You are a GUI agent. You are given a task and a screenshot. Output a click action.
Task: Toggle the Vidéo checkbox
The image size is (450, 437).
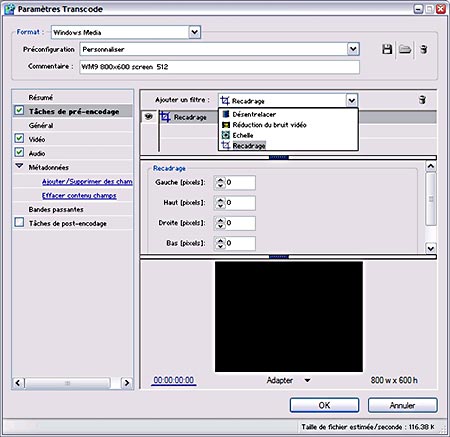[x=19, y=138]
